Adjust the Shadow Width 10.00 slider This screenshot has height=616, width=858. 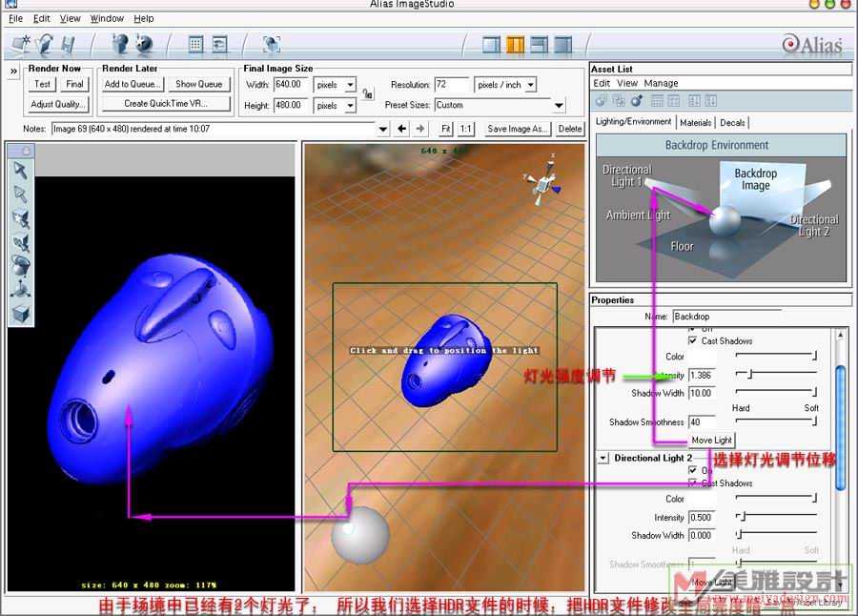pos(776,392)
